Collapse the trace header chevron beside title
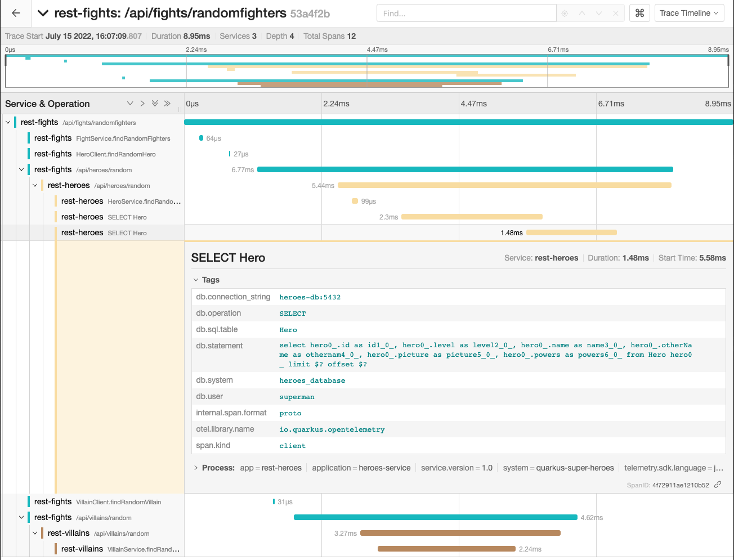The width and height of the screenshot is (734, 560). (x=43, y=14)
